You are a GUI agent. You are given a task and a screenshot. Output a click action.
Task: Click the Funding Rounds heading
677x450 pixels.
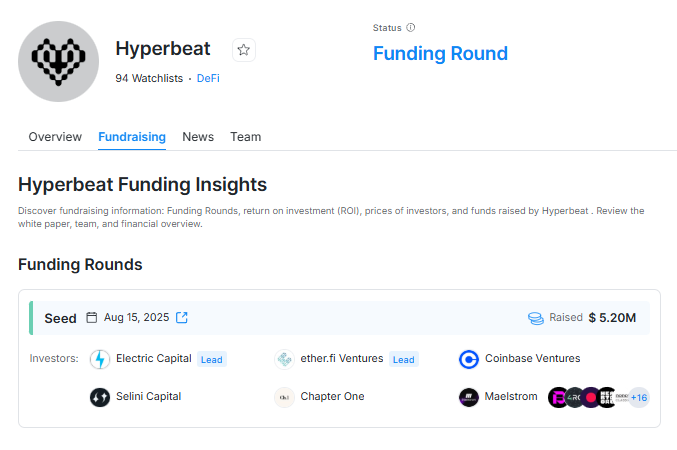pos(80,264)
